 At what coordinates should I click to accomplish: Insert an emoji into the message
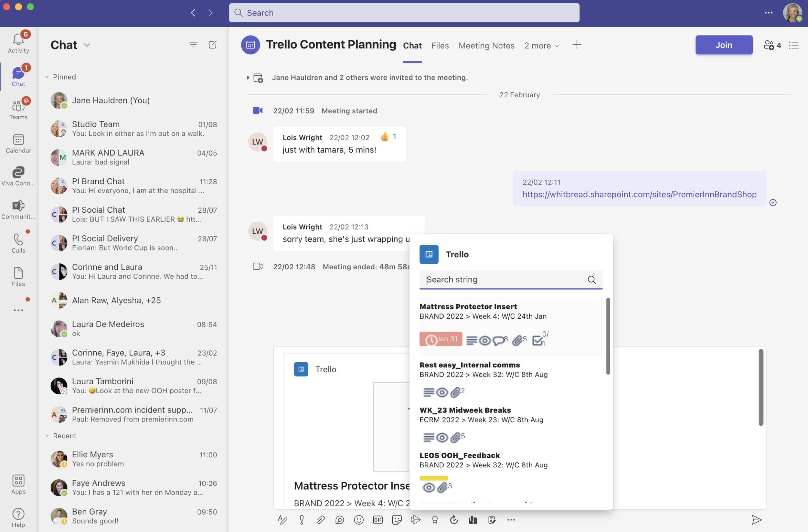point(358,520)
